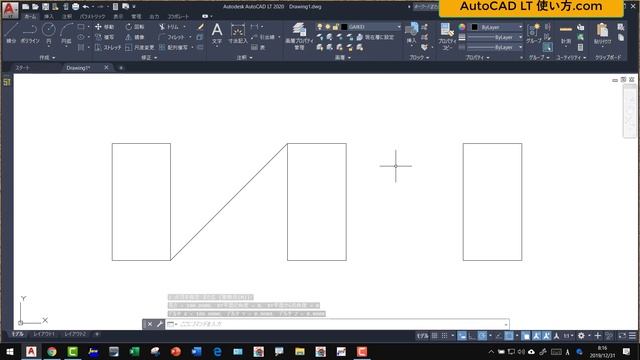Click the color wheel icon in Properties panel
This screenshot has width=640, height=360.
coord(462,27)
